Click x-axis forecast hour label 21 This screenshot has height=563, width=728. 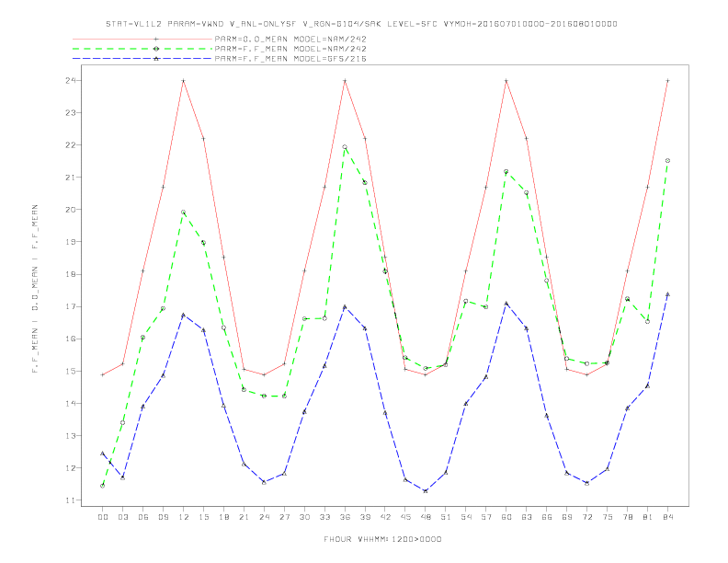click(x=244, y=517)
